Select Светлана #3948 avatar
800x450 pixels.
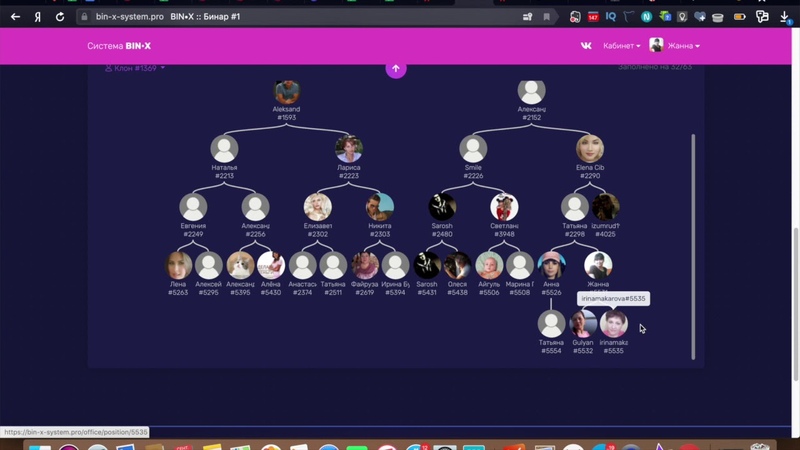coord(504,207)
